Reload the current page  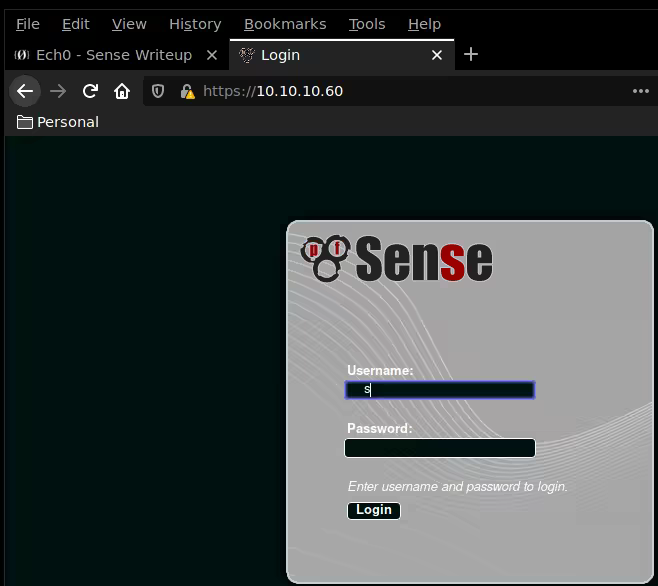click(x=90, y=91)
